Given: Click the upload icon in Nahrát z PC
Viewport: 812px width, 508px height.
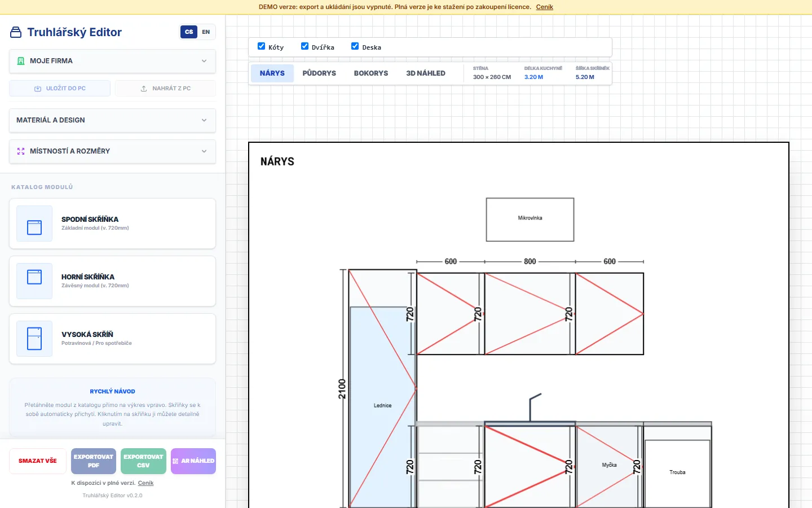Looking at the screenshot, I should 144,89.
